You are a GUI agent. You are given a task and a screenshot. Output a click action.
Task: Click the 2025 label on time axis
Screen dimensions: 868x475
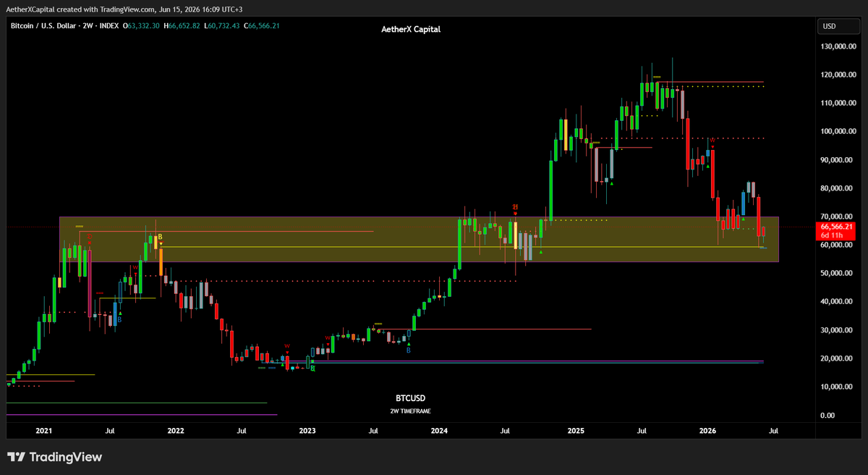576,431
